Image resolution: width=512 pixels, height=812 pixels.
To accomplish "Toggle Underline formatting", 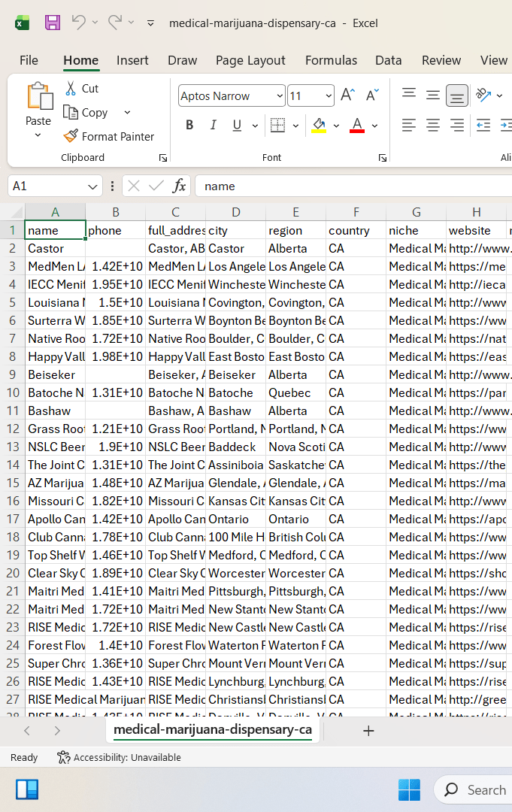I will (x=237, y=125).
